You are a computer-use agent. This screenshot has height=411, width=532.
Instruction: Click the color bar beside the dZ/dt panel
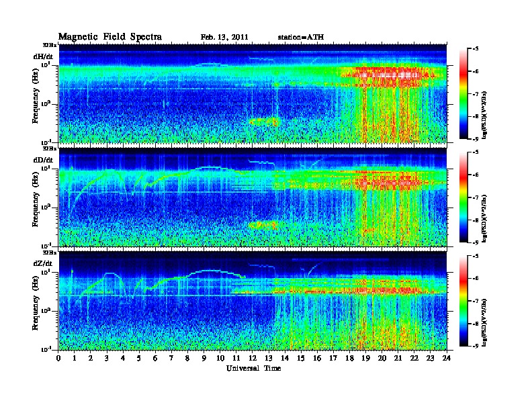[x=463, y=301]
